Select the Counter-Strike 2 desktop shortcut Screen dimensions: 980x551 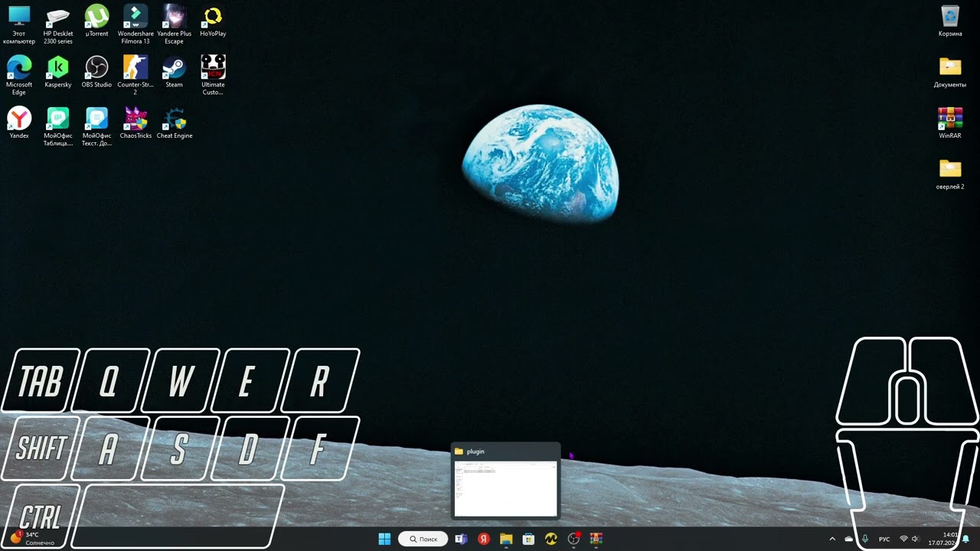(136, 76)
